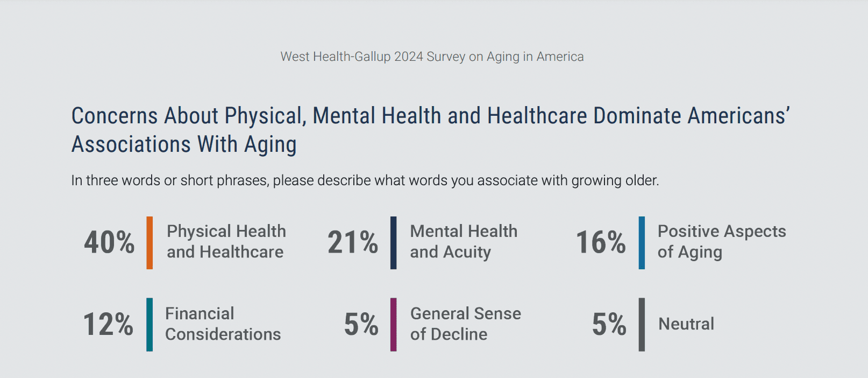This screenshot has width=868, height=378.
Task: Click the 5% figure for General Sense of Decline
Action: coord(361,324)
